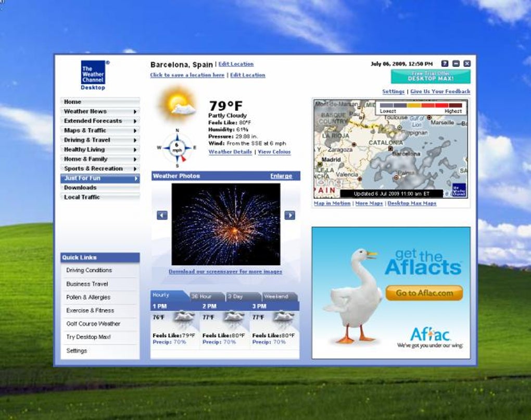Expand the Just For Fun submenu arrow
This screenshot has width=531, height=420.
tap(136, 179)
